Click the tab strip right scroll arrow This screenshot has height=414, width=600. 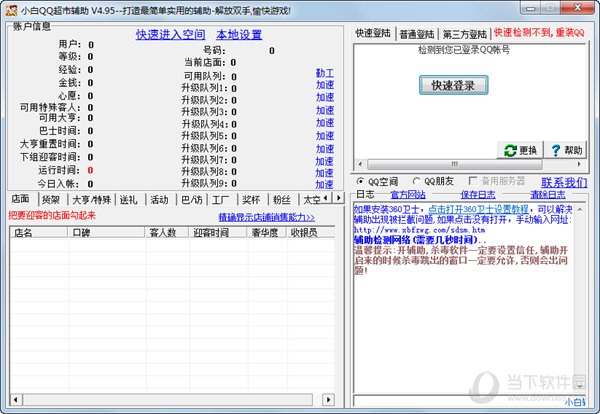[x=338, y=198]
